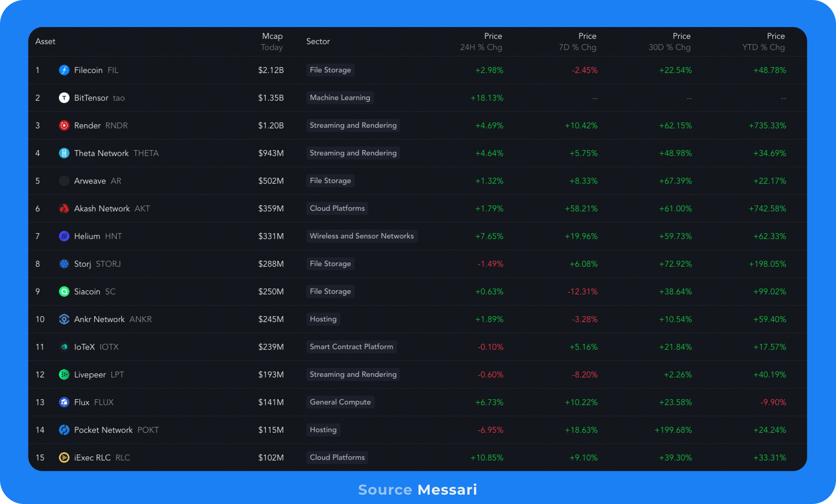Click the Siacoin logo icon

click(x=64, y=292)
